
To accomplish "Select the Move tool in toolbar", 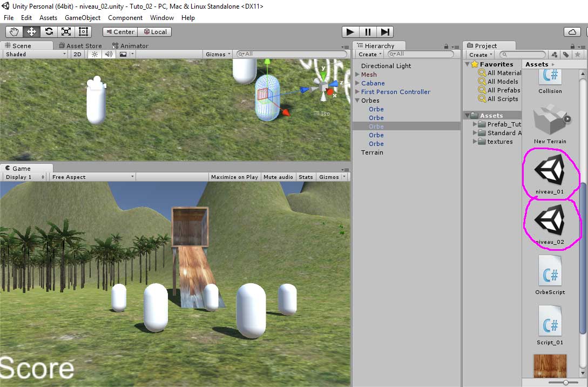I will point(31,32).
